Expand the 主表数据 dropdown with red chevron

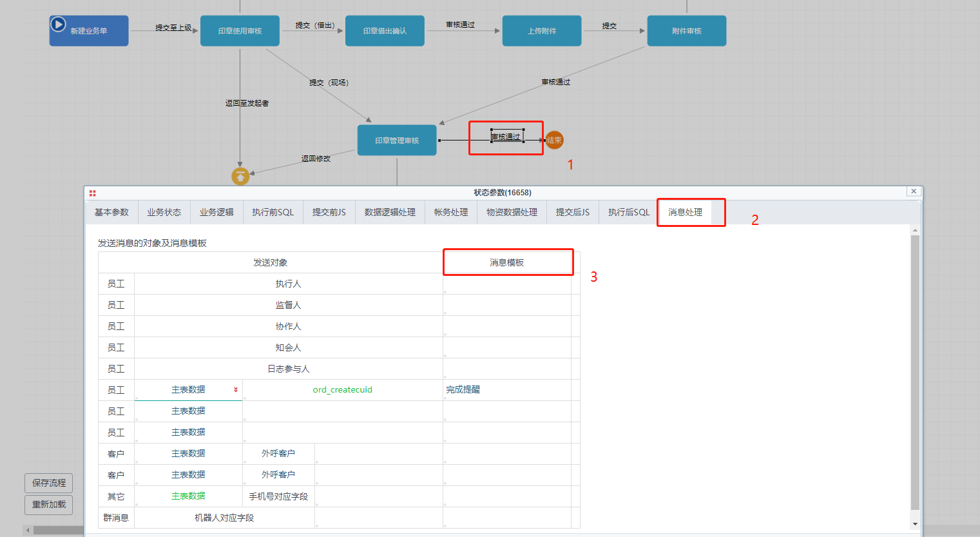[235, 390]
